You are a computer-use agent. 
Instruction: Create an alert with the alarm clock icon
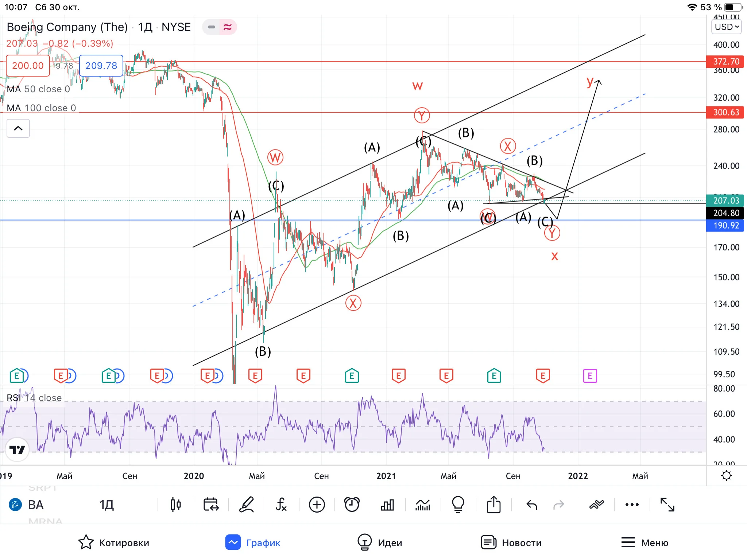tap(352, 505)
